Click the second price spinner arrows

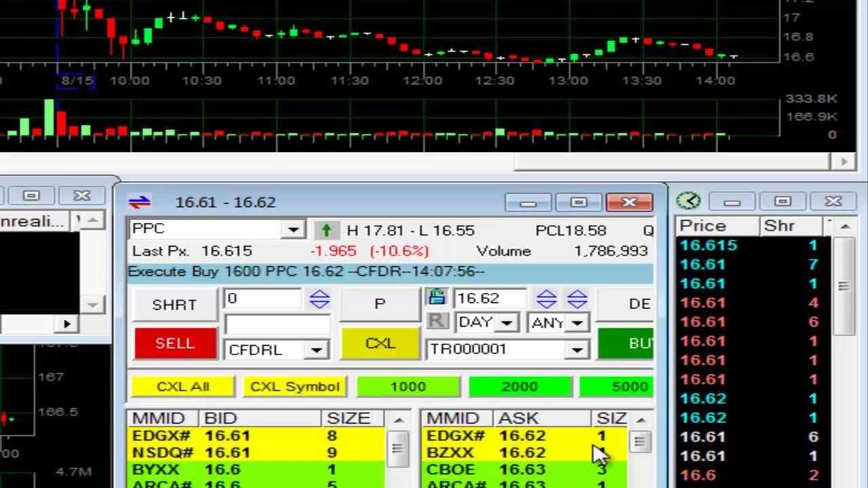coord(576,299)
